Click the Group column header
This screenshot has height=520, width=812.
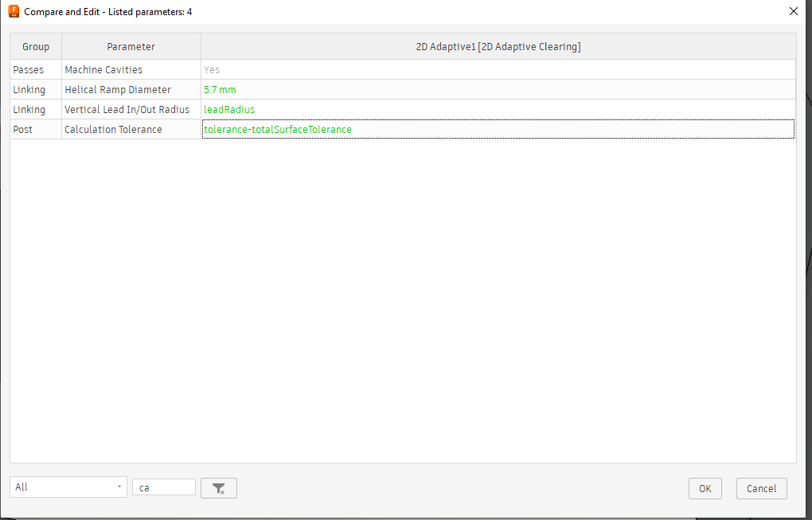click(35, 46)
